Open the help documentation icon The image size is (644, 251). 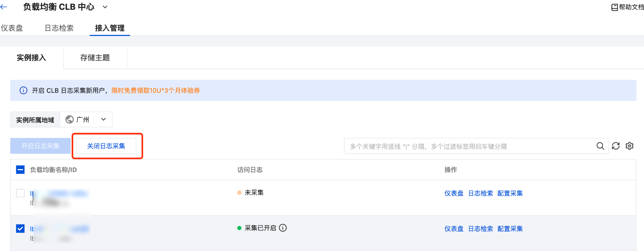tap(614, 7)
